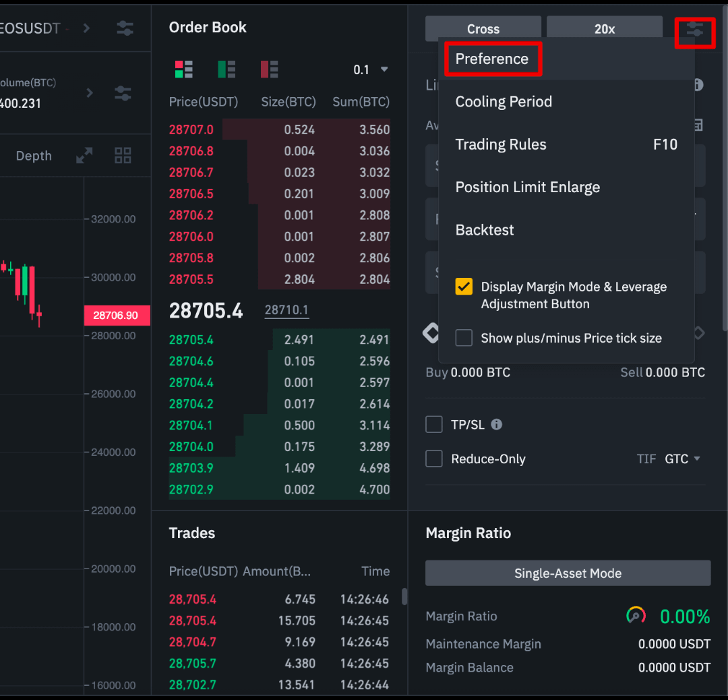Open the 0.1 price grouping dropdown
Image resolution: width=728 pixels, height=700 pixels.
tap(371, 69)
